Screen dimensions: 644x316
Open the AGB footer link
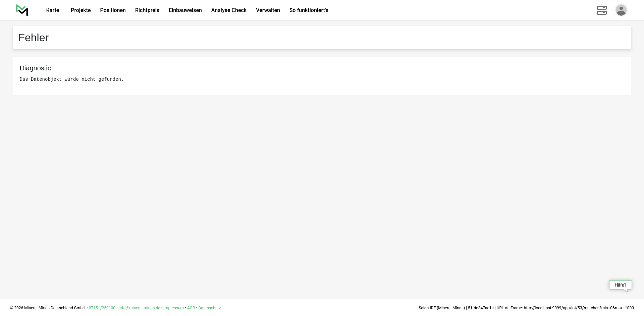[x=191, y=308]
